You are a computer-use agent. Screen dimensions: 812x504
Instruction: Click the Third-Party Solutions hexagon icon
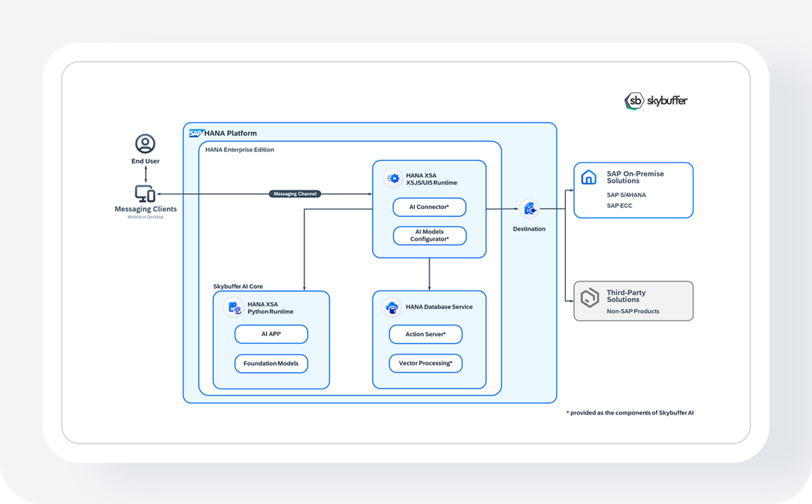tap(590, 298)
